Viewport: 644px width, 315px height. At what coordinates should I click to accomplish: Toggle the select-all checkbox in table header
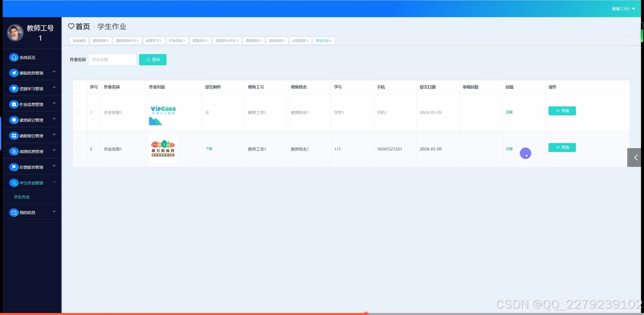tap(78, 87)
